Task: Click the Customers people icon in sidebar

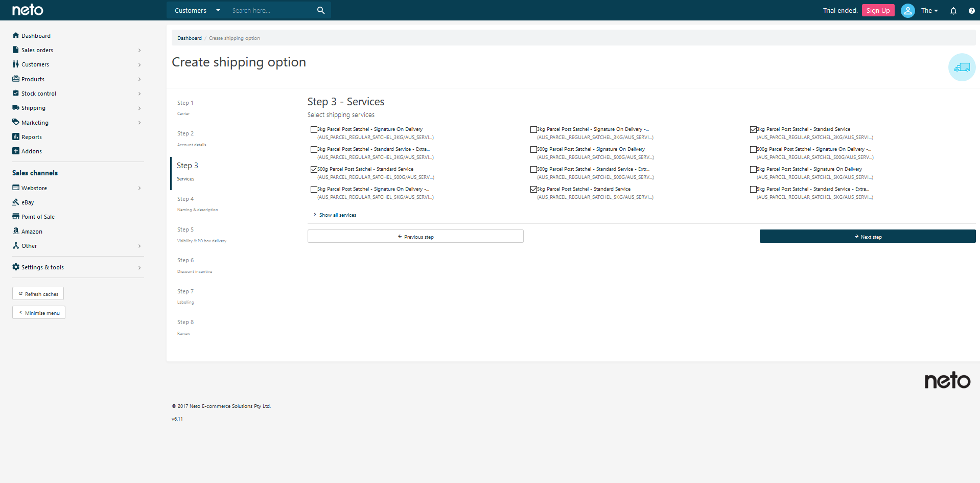Action: pyautogui.click(x=16, y=64)
